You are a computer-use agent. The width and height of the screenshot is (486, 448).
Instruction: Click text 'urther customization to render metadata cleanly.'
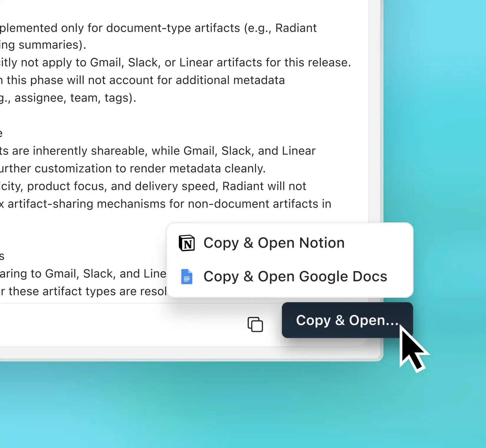coord(133,168)
